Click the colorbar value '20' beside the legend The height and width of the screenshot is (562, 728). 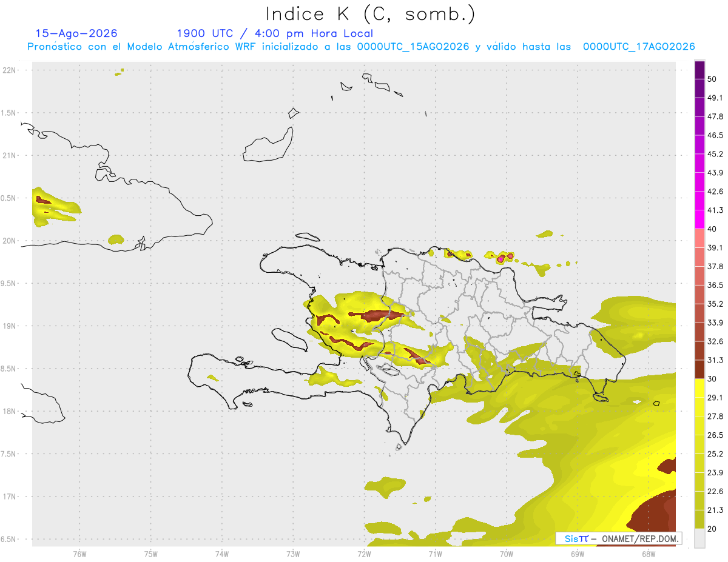[712, 529]
